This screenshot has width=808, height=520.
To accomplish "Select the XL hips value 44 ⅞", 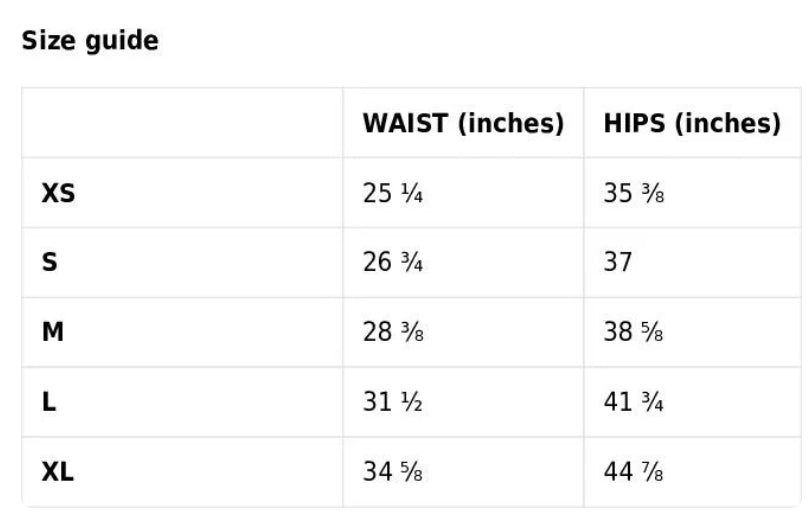I will click(x=633, y=472).
